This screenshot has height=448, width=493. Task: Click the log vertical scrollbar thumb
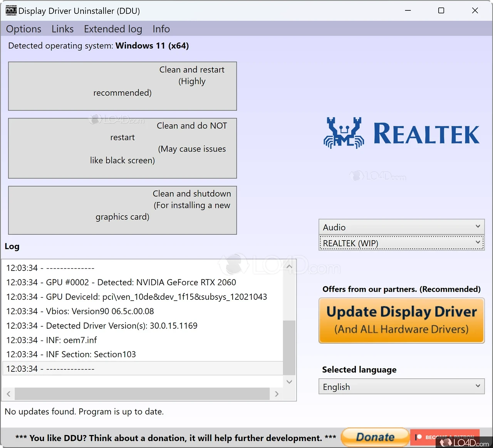(289, 348)
